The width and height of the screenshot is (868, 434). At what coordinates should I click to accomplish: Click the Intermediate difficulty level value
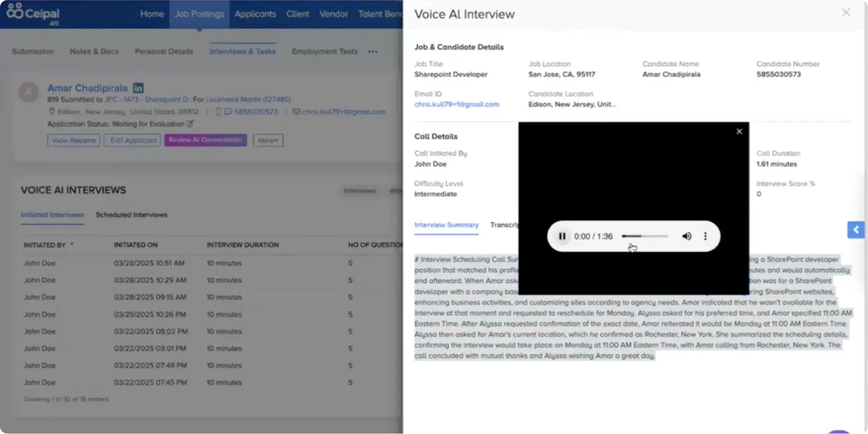pyautogui.click(x=435, y=194)
